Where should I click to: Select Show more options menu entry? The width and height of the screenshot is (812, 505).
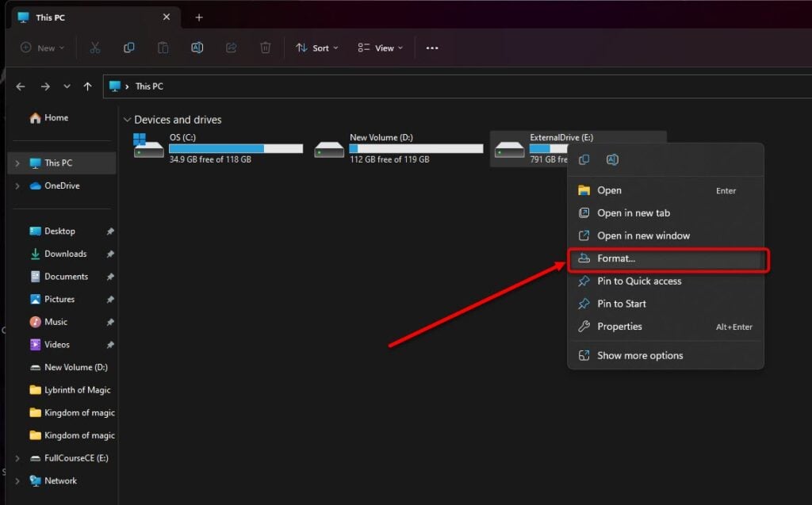coord(639,355)
